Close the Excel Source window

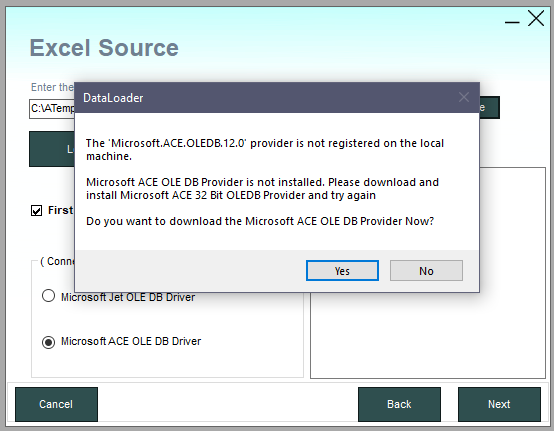click(x=536, y=18)
